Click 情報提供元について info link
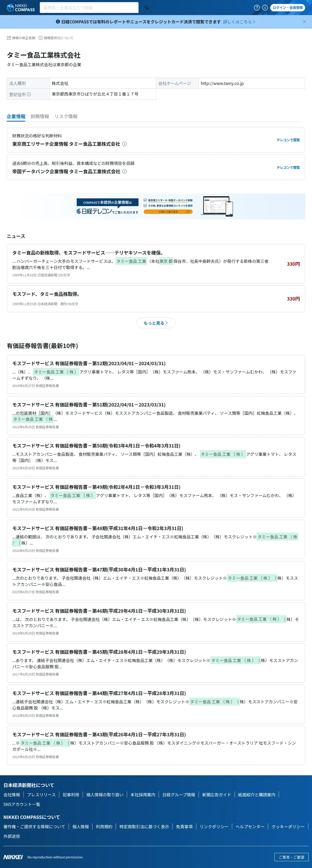The height and width of the screenshot is (868, 312). pyautogui.click(x=56, y=38)
